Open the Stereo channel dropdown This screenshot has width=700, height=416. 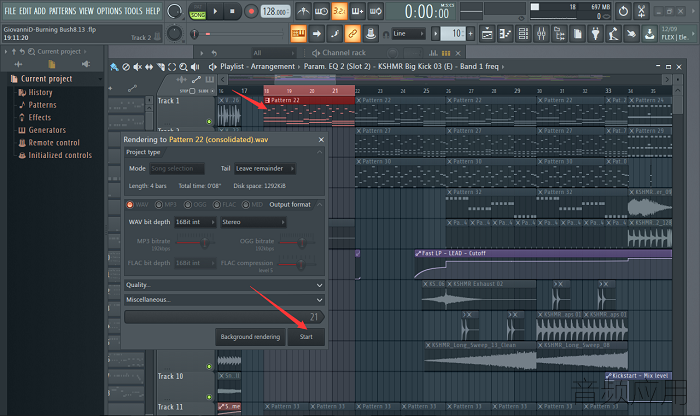[x=253, y=222]
